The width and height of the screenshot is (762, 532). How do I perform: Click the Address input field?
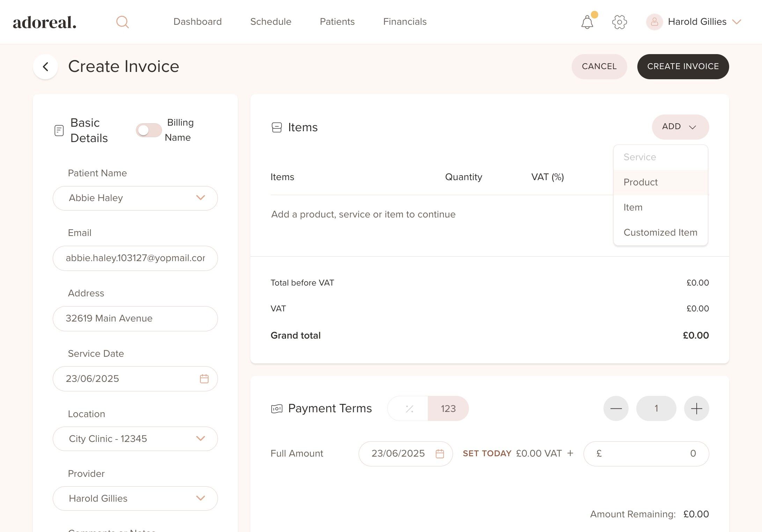click(x=135, y=318)
